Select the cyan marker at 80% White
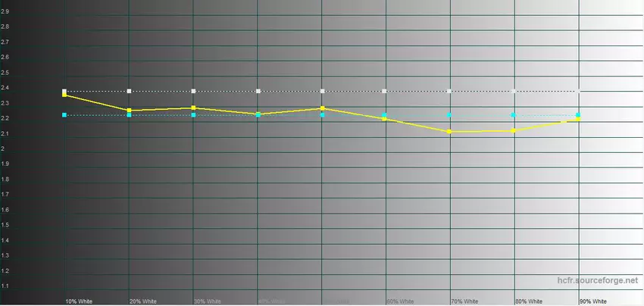This screenshot has height=306, width=644. [514, 115]
